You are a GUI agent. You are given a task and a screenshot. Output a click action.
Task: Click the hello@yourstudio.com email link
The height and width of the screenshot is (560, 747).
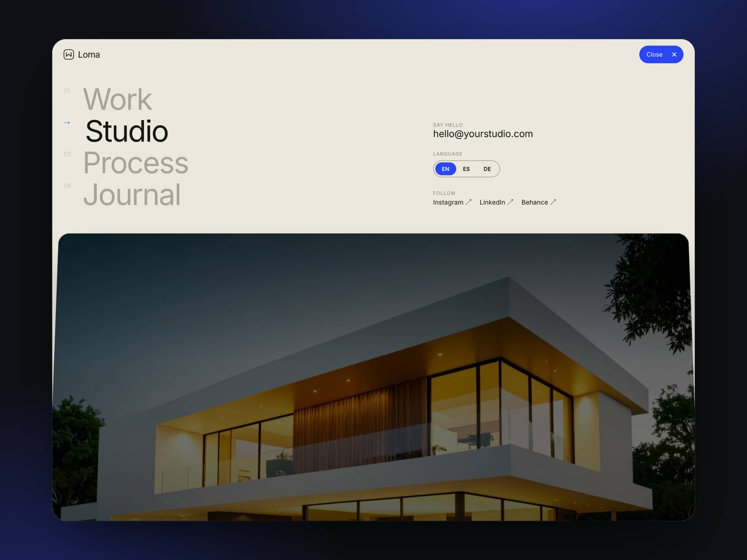(483, 134)
